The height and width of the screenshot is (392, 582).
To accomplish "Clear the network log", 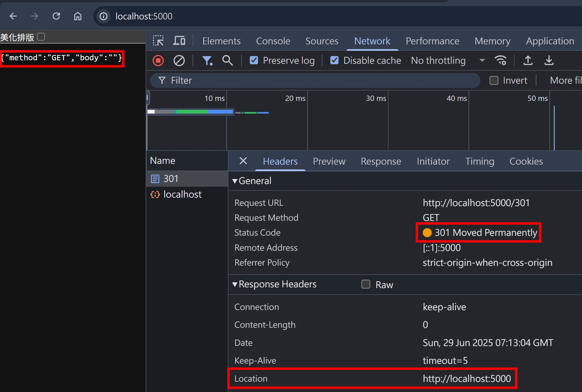I will tap(179, 61).
